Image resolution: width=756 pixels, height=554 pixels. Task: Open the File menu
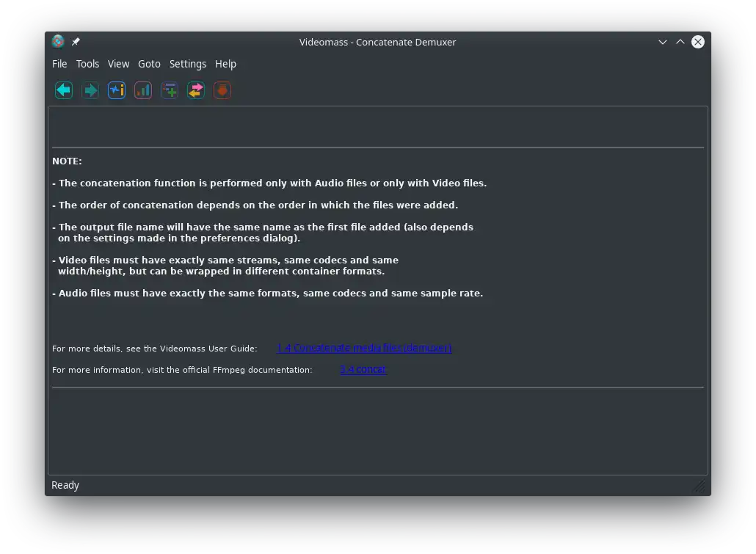click(x=59, y=64)
